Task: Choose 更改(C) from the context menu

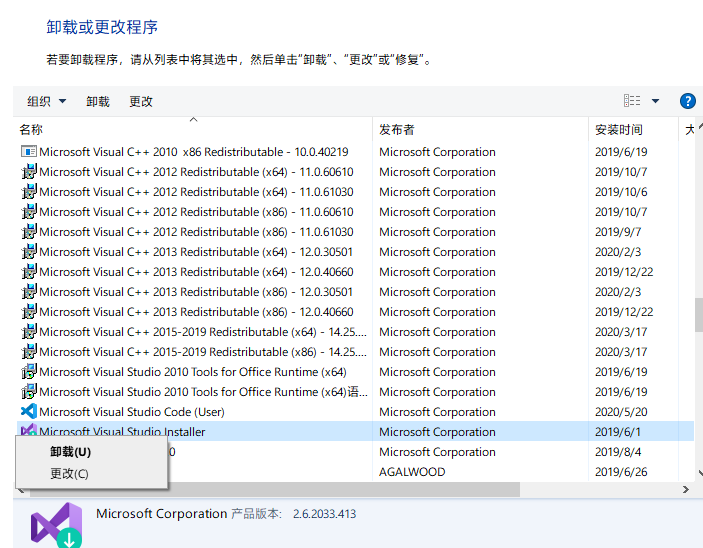Action: pyautogui.click(x=69, y=473)
